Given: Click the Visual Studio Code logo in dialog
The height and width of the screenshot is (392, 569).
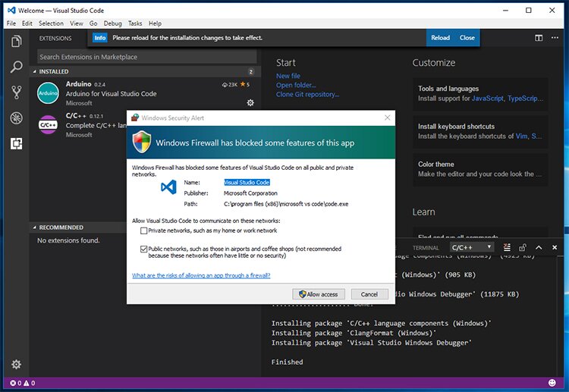Looking at the screenshot, I should [x=168, y=187].
